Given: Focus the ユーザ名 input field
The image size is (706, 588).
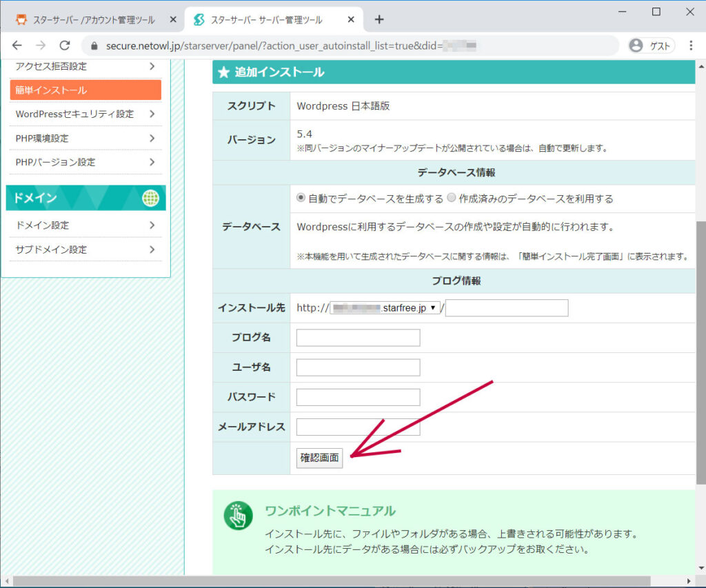Looking at the screenshot, I should click(358, 367).
